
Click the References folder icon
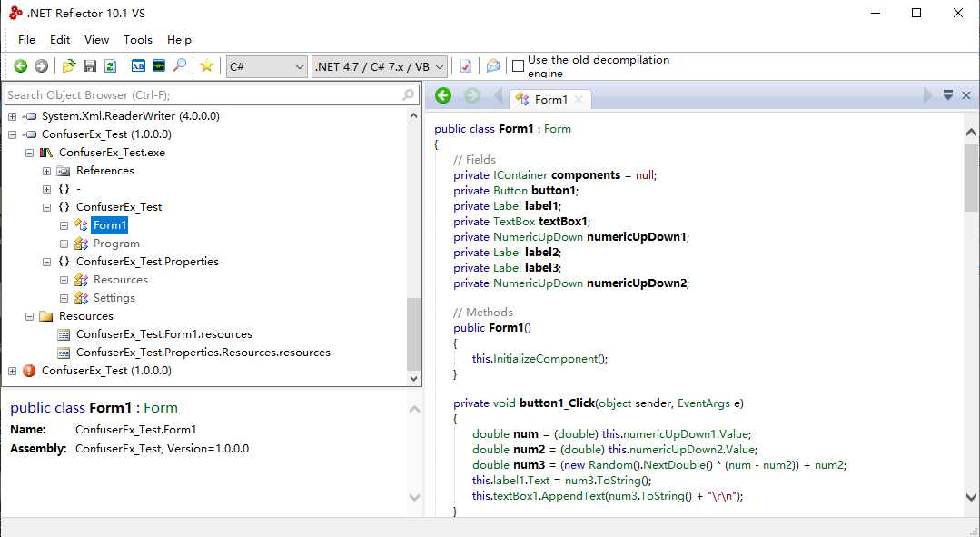(64, 171)
